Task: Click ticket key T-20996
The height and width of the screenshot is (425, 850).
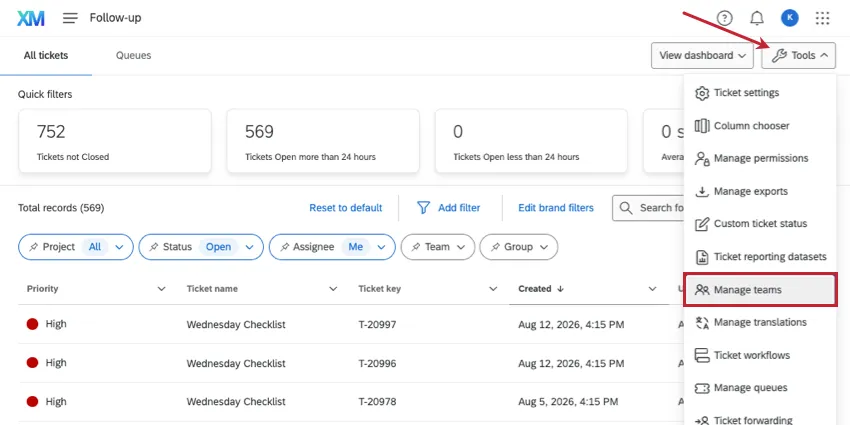Action: (x=377, y=364)
